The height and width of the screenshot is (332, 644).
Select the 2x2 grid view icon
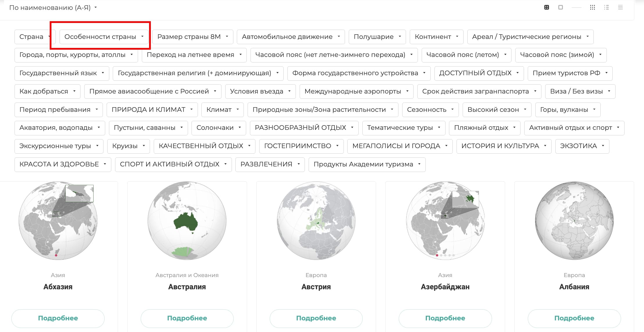547,8
